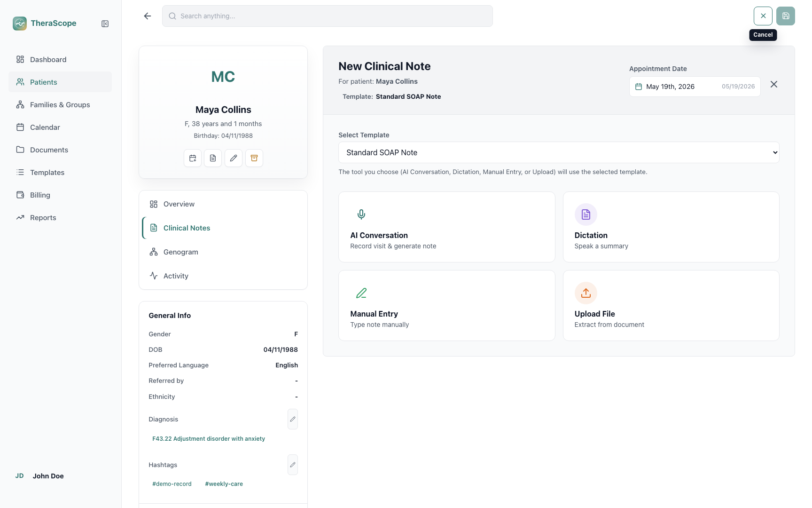Open the Calendar page
The image size is (812, 508).
[60, 127]
